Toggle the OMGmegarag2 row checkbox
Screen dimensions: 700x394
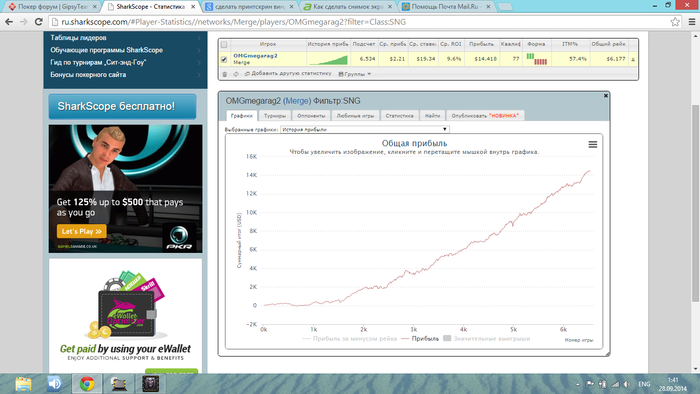tap(224, 59)
